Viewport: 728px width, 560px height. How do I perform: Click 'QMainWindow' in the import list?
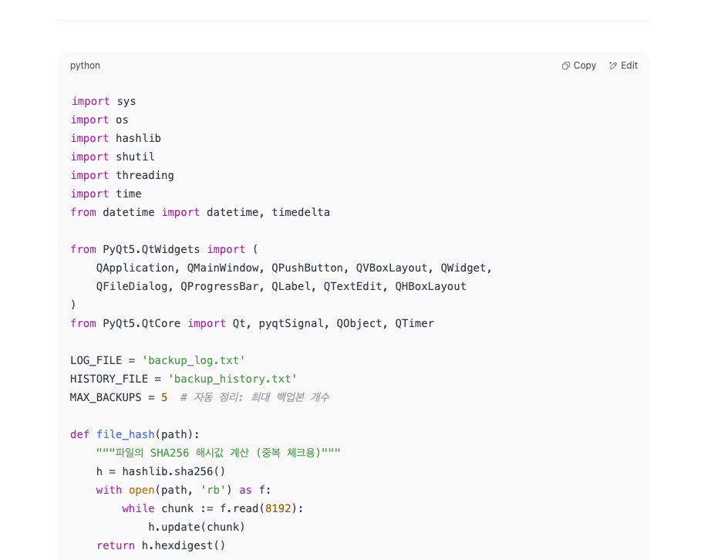[x=223, y=268]
